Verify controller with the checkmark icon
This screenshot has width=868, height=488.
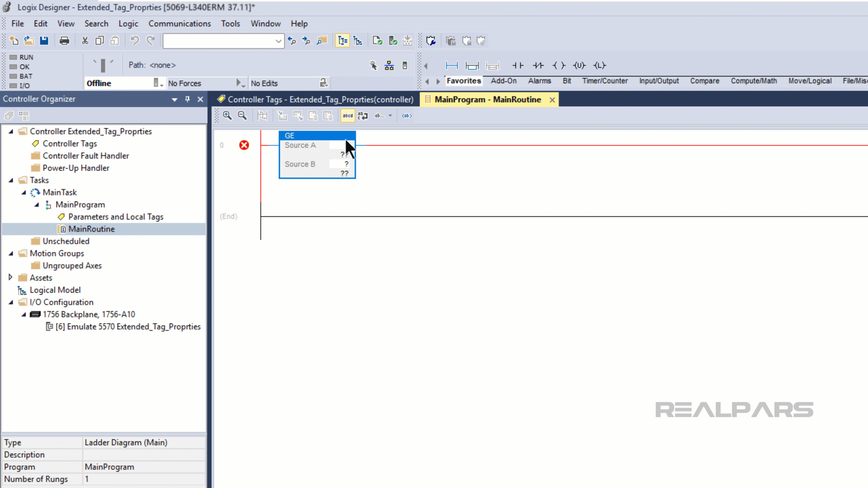(393, 41)
